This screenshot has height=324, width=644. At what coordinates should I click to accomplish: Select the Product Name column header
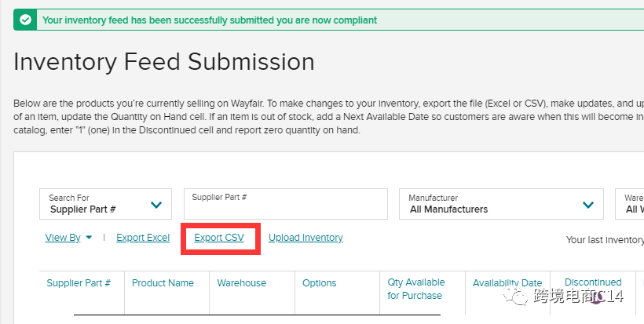(163, 282)
